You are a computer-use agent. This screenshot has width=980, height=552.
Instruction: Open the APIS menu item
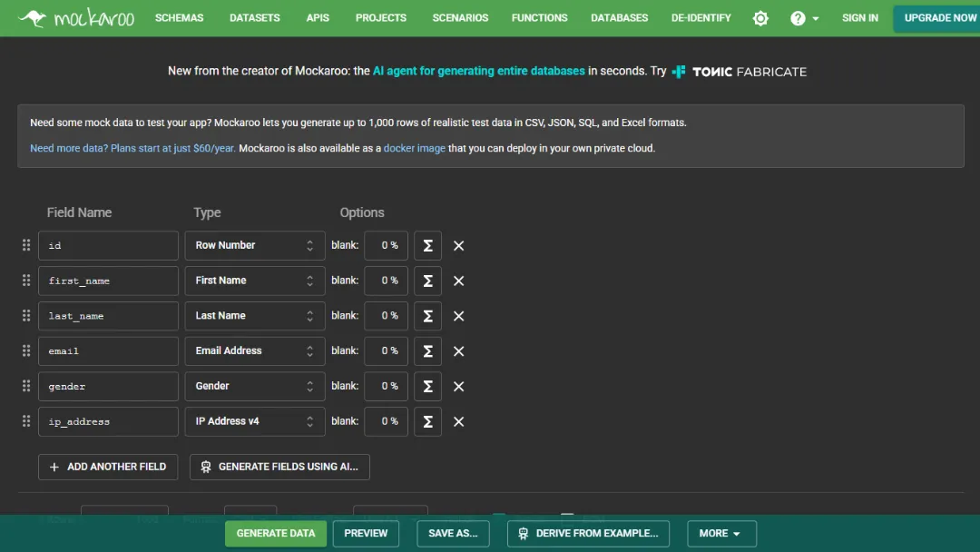tap(318, 18)
